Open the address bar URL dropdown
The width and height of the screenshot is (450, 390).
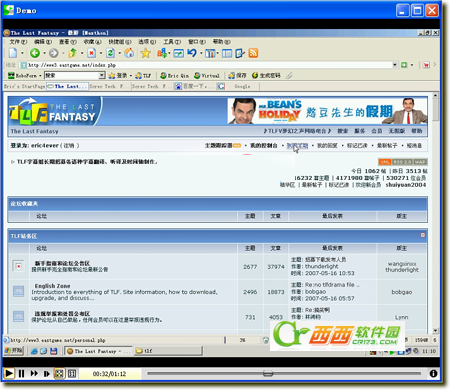pyautogui.click(x=395, y=65)
